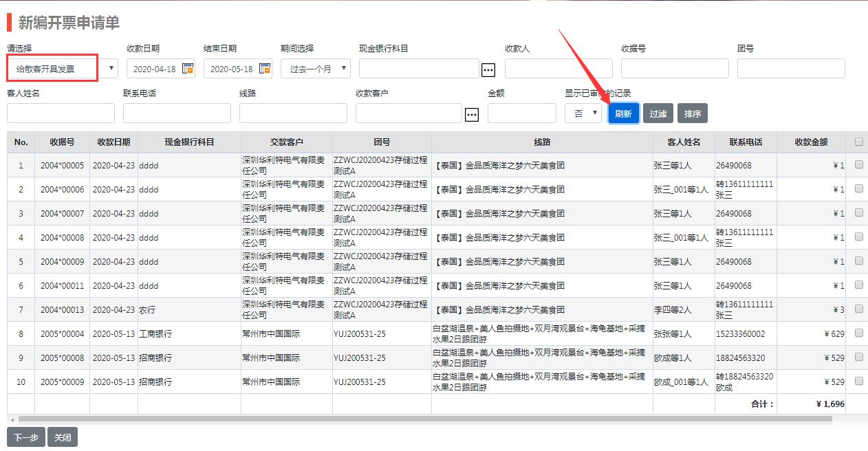Viewport: 868px width, 451px height.
Task: Open calendar picker for 结束日期
Action: click(x=265, y=69)
